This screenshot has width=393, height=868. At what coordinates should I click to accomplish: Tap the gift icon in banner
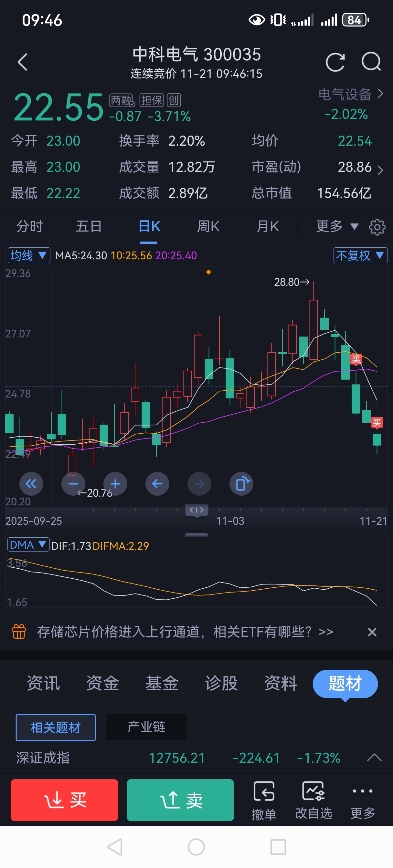pyautogui.click(x=19, y=631)
